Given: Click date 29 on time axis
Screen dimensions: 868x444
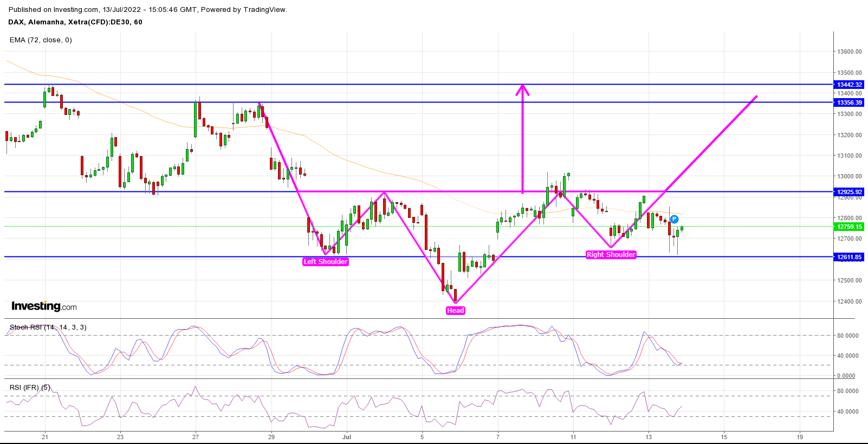Looking at the screenshot, I should (x=271, y=437).
